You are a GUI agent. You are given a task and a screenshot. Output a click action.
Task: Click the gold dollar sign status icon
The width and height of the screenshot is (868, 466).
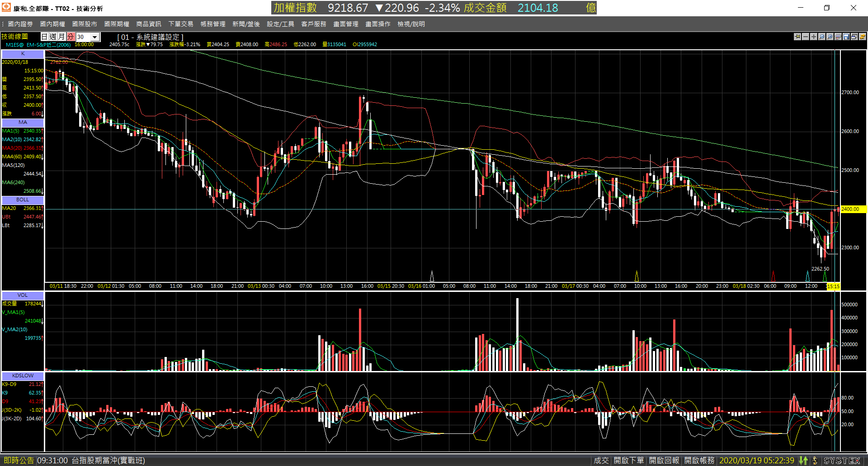click(815, 461)
